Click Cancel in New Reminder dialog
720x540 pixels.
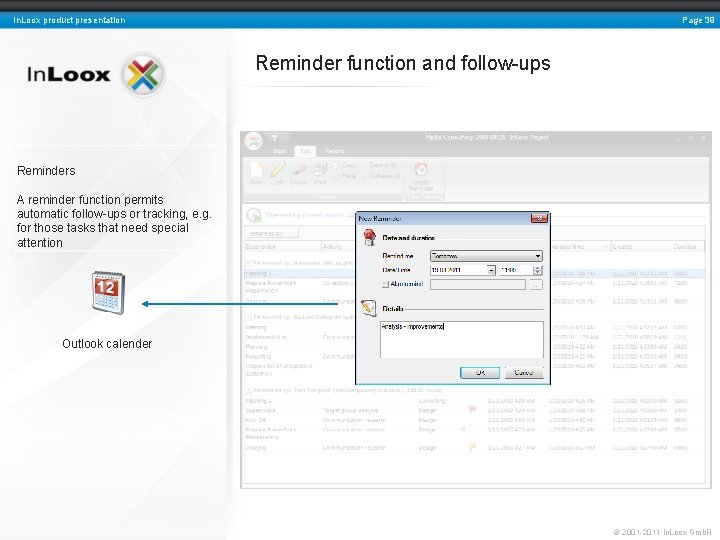tap(523, 372)
